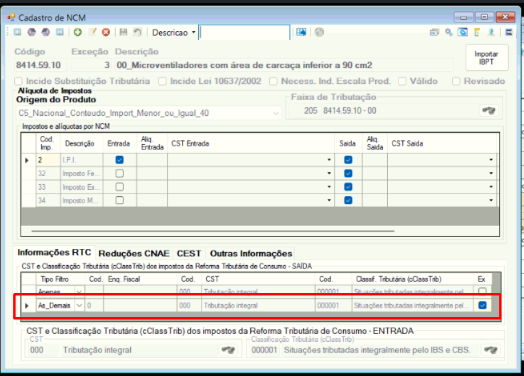Screen dimensions: 524x376
Task: Click the Imposto Fe... description cell
Action: [81, 173]
